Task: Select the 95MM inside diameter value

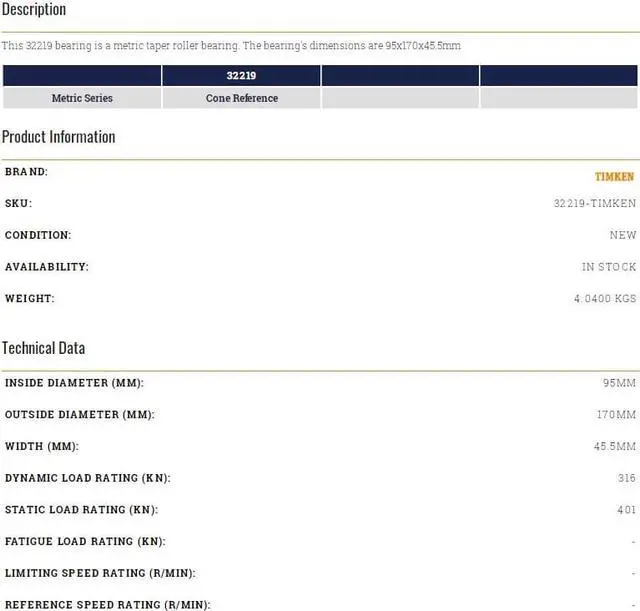Action: [617, 383]
